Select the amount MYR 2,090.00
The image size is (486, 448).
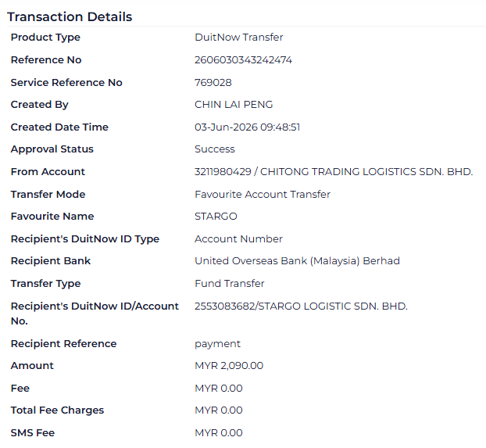coord(229,366)
